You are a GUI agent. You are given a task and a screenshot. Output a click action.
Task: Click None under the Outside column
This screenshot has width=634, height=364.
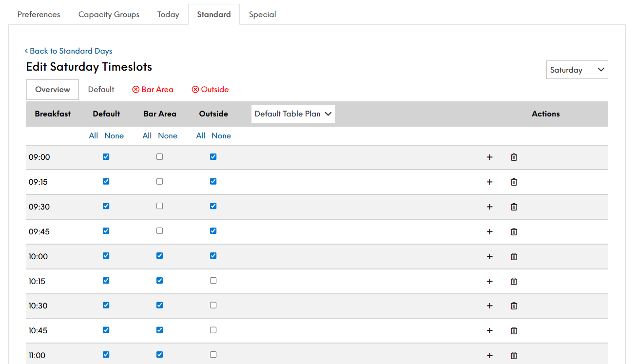click(221, 136)
